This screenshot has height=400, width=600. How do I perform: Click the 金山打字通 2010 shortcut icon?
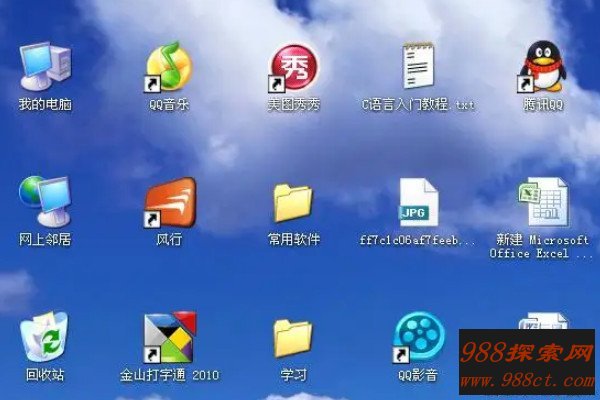pos(169,337)
